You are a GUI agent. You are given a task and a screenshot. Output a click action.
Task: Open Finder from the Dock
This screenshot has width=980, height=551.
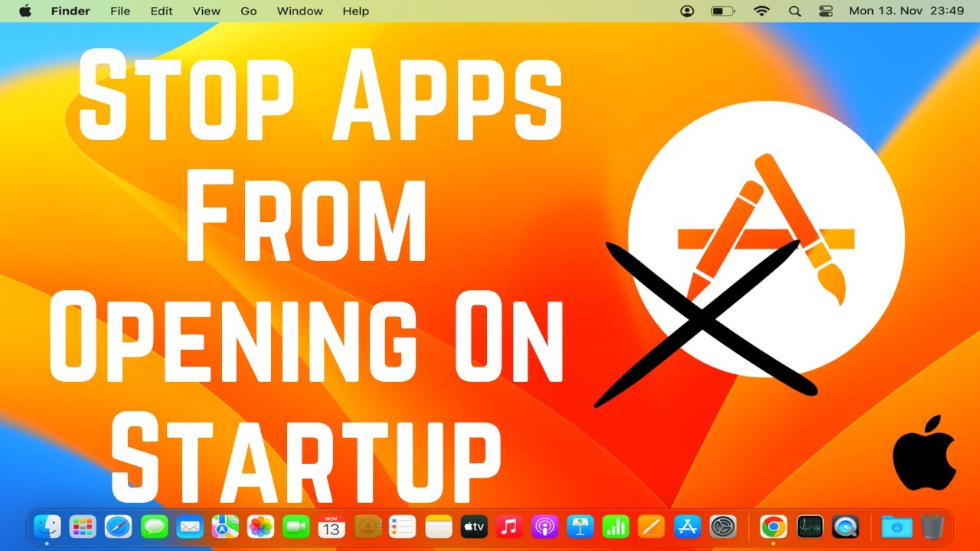47,527
